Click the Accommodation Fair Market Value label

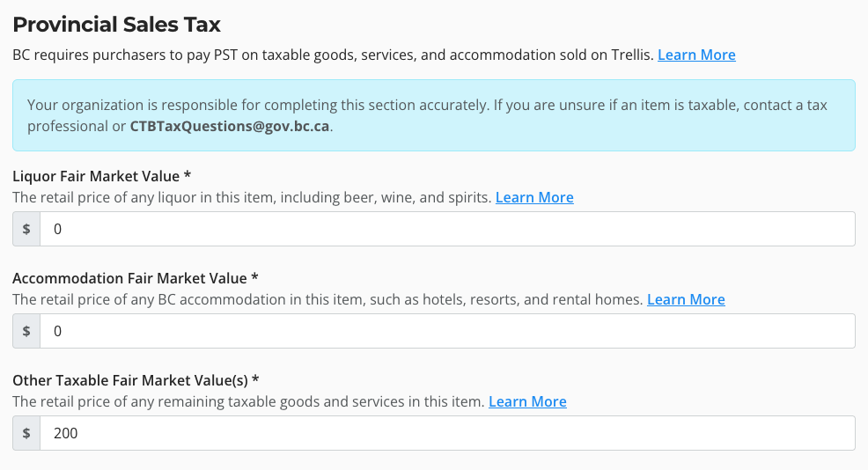[135, 278]
